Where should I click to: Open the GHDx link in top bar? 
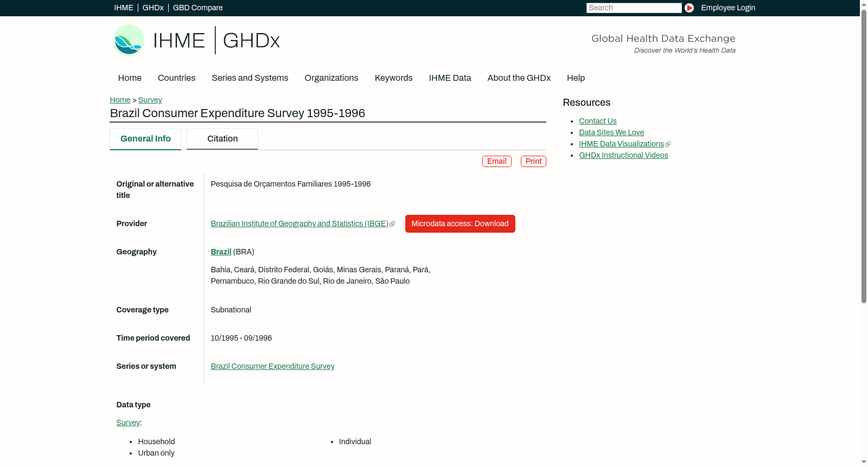[x=153, y=8]
